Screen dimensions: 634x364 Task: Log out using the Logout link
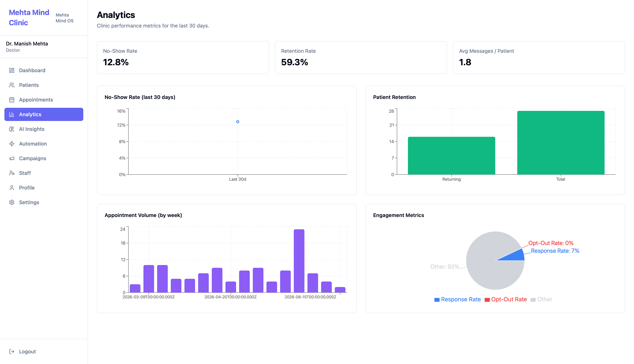44,352
